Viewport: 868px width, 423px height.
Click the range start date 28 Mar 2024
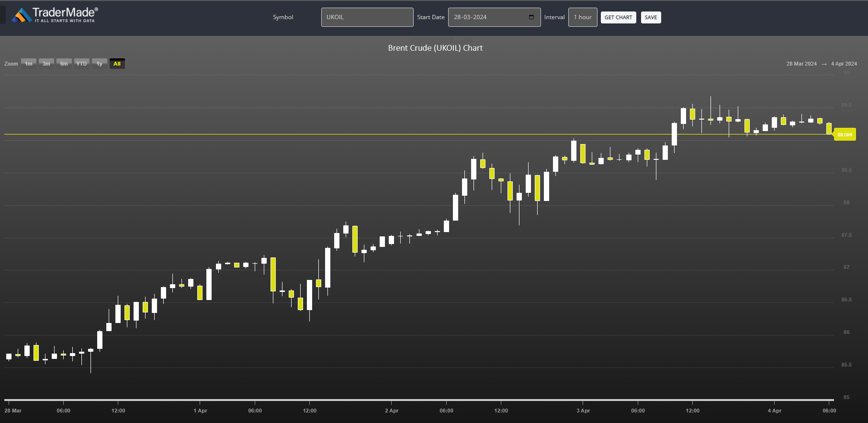tap(801, 64)
